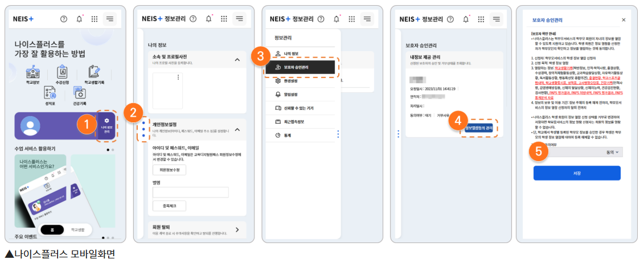Click the 정보열람동의 관리 button

478,128
